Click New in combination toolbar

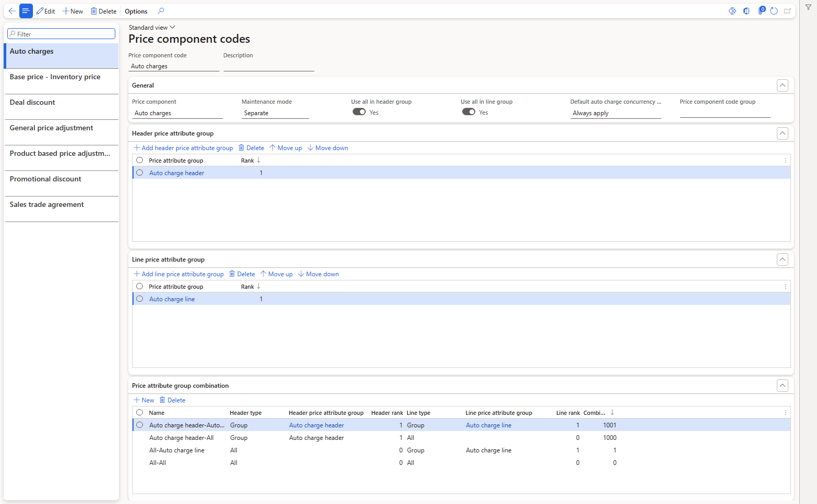144,400
